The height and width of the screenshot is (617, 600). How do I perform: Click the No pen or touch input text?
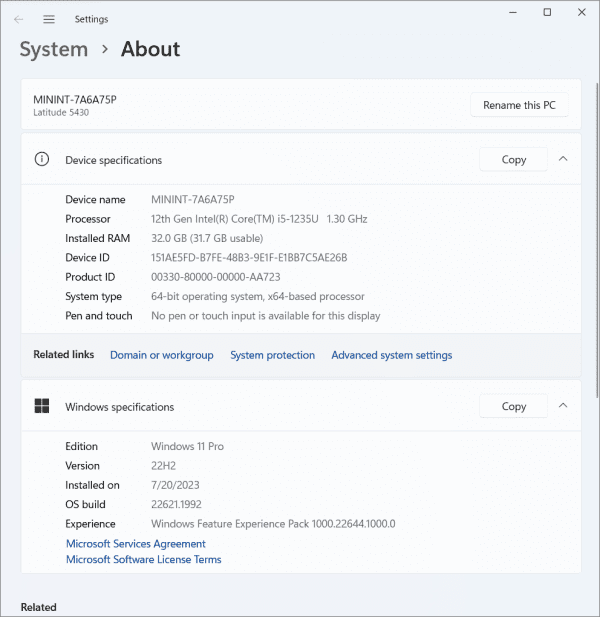[266, 316]
